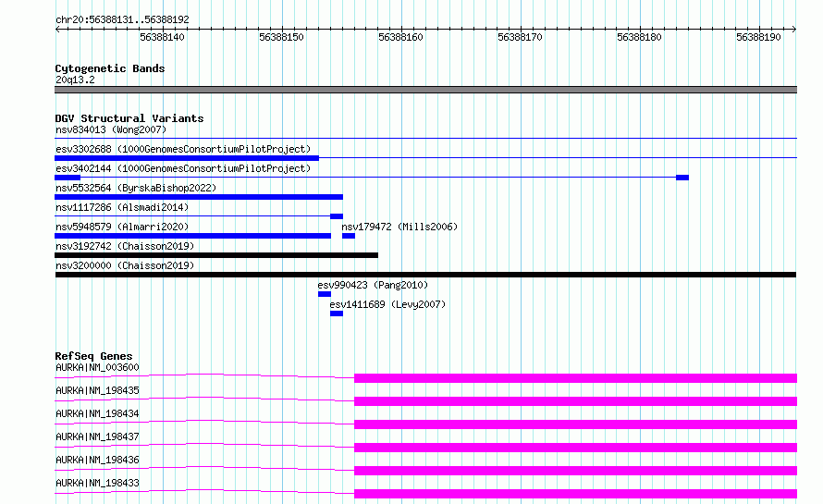
Task: Open variant esv3402144 label
Action: pos(183,168)
